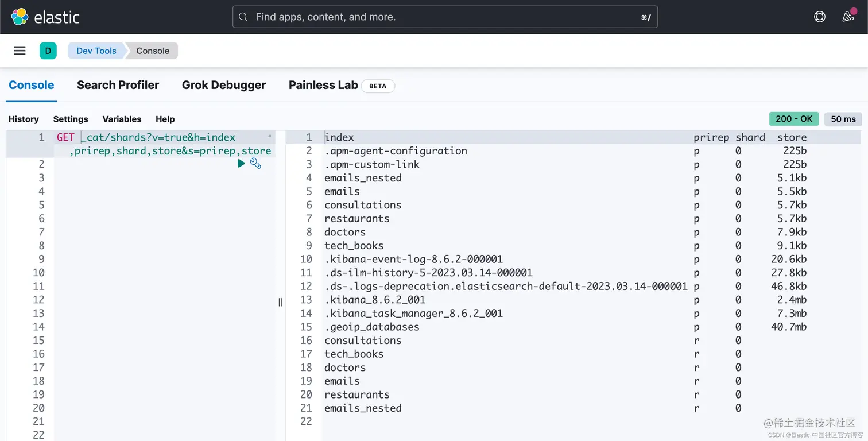Click the request continuation ',prirep,shard,store&s=prirep,store'
This screenshot has height=441, width=868.
170,151
